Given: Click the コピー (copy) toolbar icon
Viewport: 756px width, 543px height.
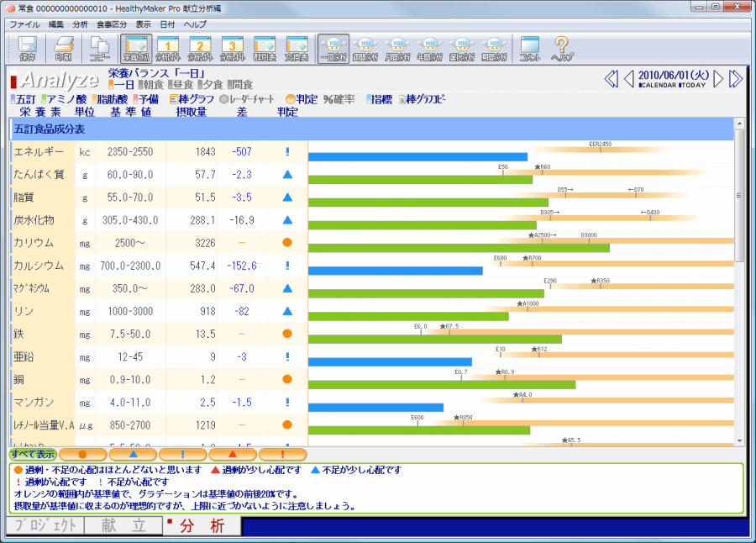Looking at the screenshot, I should tap(100, 49).
